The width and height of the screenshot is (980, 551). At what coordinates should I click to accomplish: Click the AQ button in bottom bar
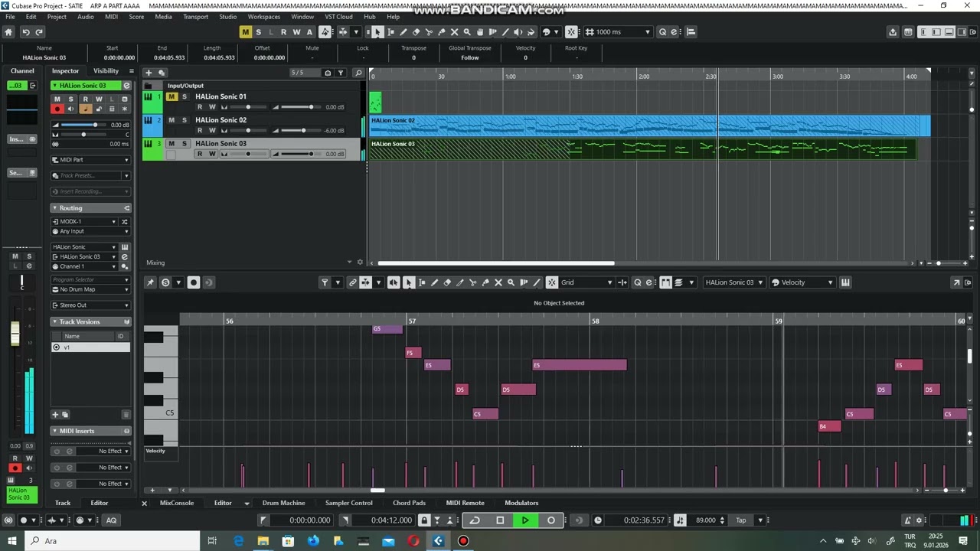pyautogui.click(x=111, y=520)
